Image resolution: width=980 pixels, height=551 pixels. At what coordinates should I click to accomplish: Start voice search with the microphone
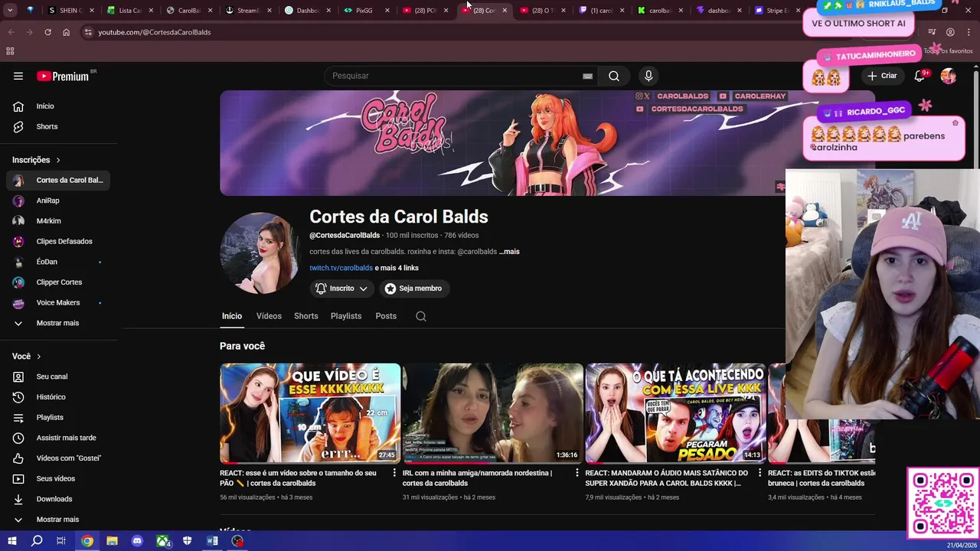pos(648,76)
